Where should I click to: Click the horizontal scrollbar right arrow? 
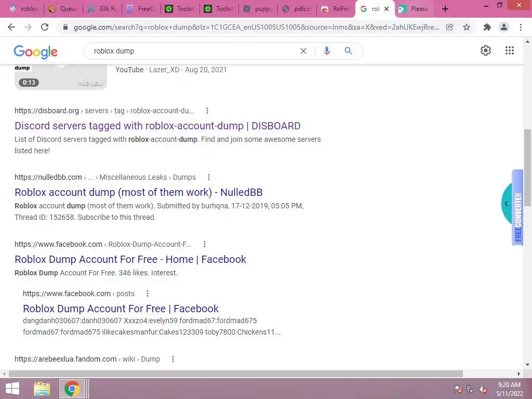click(519, 374)
